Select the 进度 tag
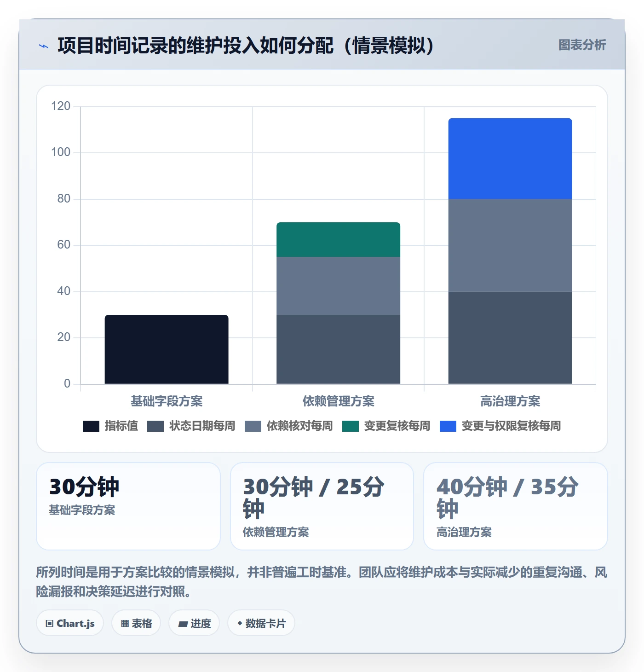The image size is (644, 672). pyautogui.click(x=194, y=623)
